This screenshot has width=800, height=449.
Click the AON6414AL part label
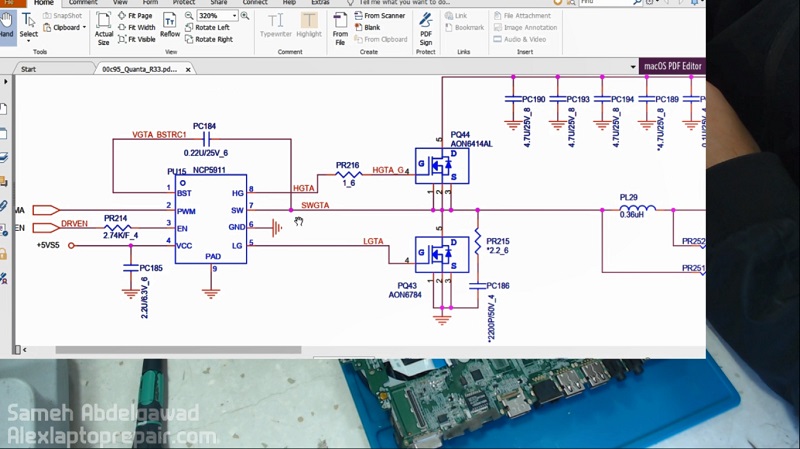pos(471,144)
